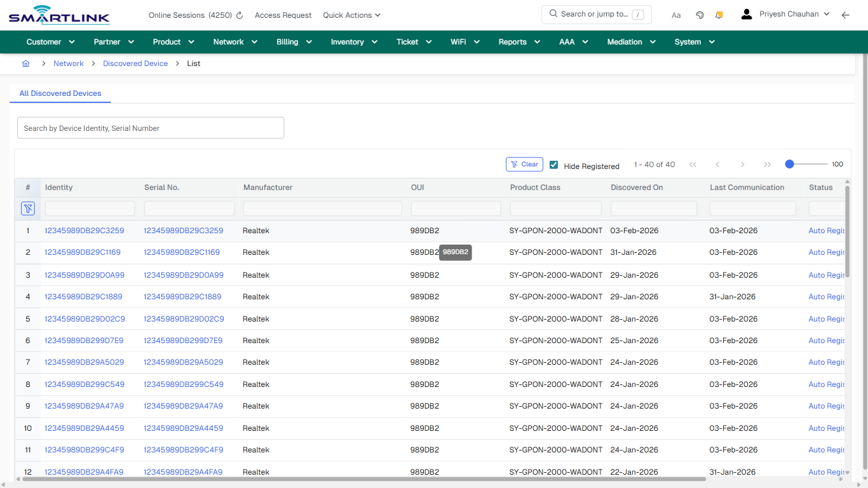868x488 pixels.
Task: Click the next page chevron
Action: click(742, 164)
